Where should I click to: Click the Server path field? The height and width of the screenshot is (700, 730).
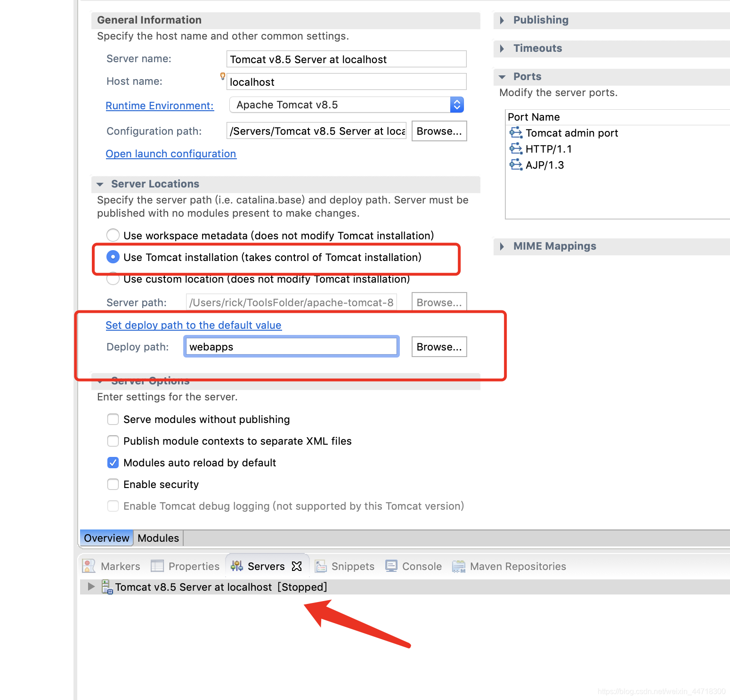[292, 302]
